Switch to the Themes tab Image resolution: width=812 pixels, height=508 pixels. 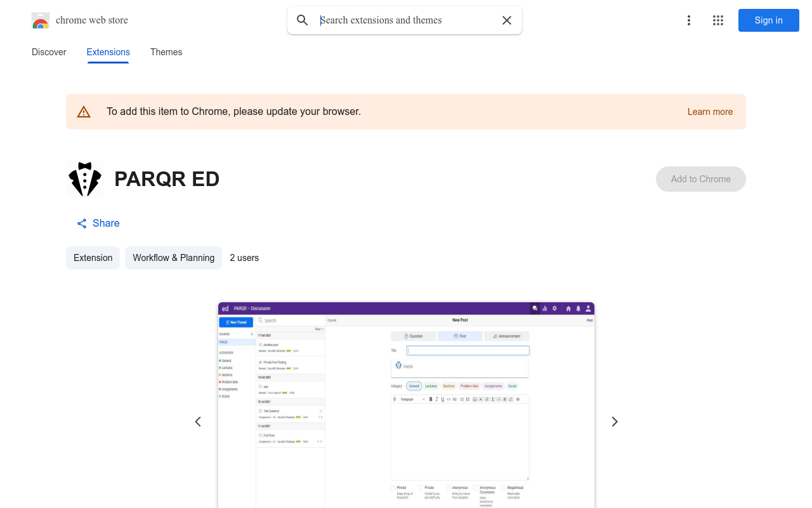(166, 52)
